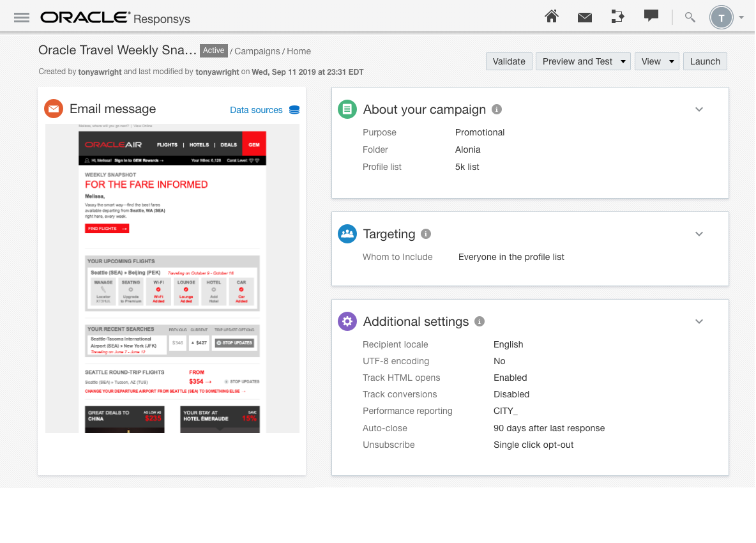Expand the user account dropdown arrow

pyautogui.click(x=741, y=18)
